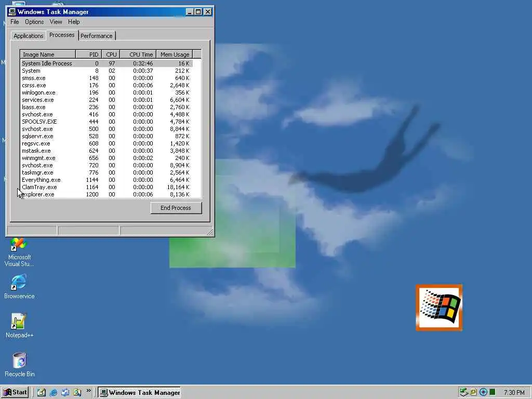The width and height of the screenshot is (532, 399).
Task: Sort by Mem Usage column header
Action: (x=175, y=54)
